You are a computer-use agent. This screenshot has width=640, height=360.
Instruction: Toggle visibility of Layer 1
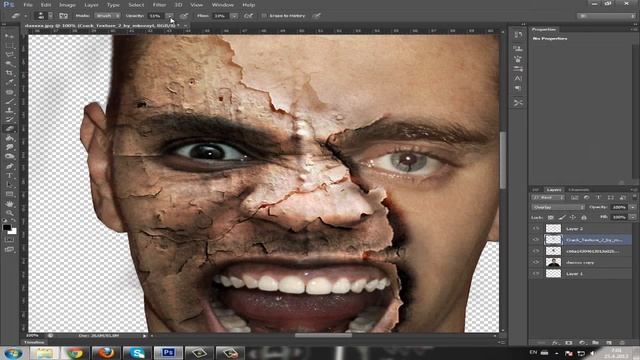click(536, 273)
